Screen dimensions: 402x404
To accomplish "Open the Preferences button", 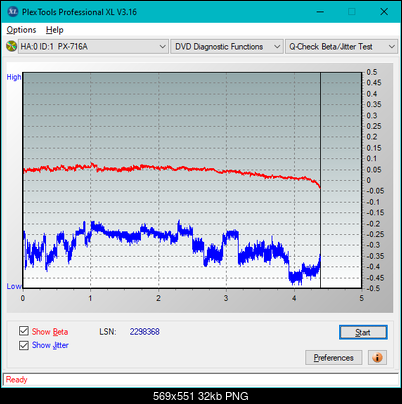I will (x=334, y=358).
